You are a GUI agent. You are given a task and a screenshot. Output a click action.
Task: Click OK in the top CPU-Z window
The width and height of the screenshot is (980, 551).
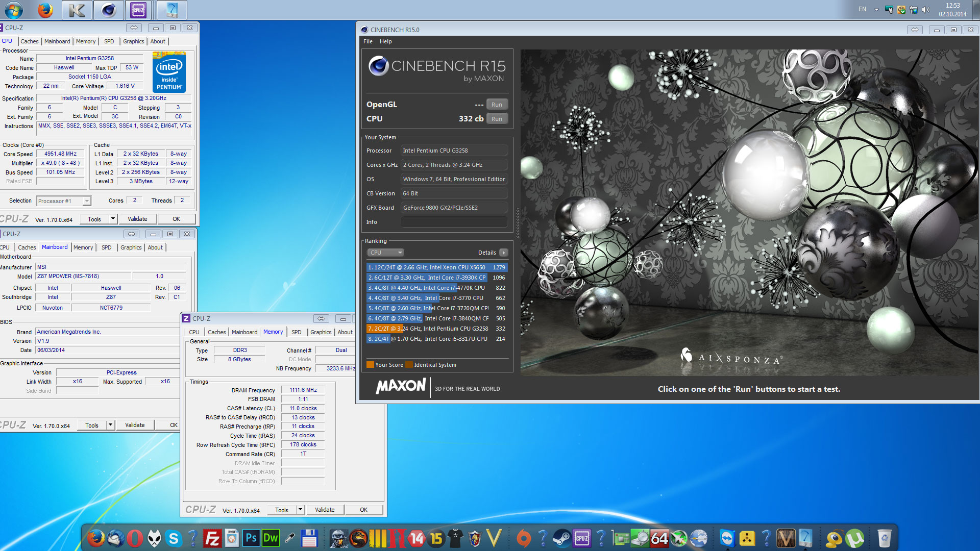pos(176,219)
